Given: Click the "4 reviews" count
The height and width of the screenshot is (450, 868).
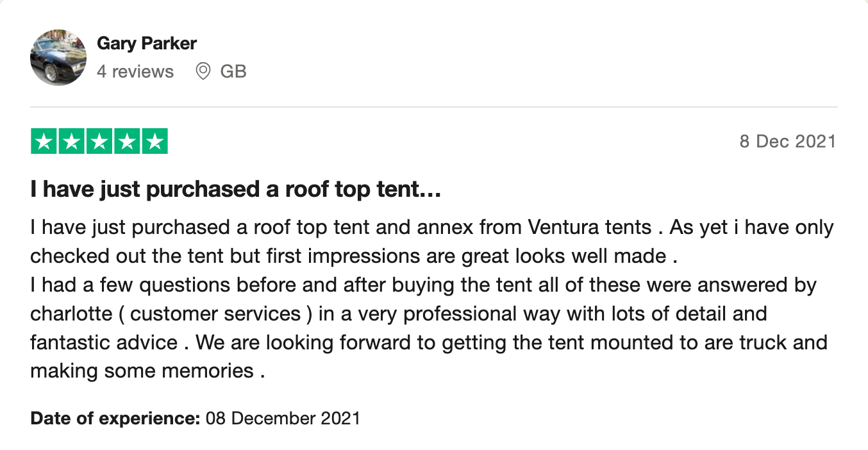Looking at the screenshot, I should (x=135, y=71).
